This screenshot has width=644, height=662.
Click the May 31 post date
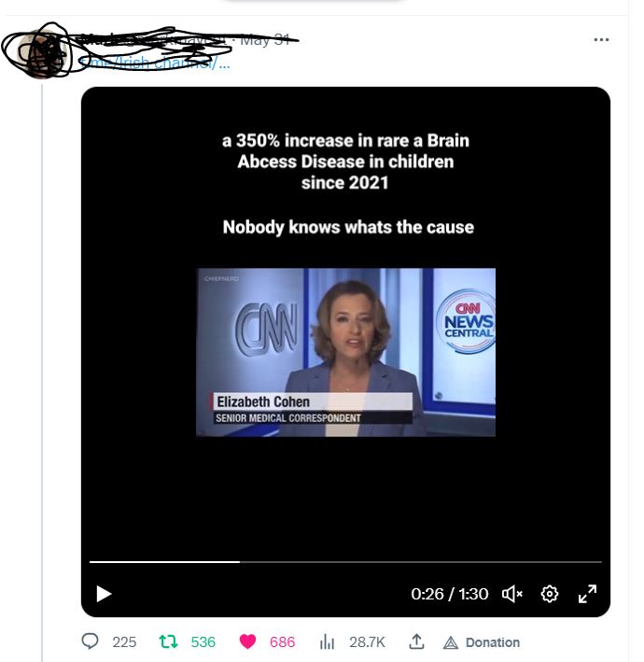coord(265,40)
